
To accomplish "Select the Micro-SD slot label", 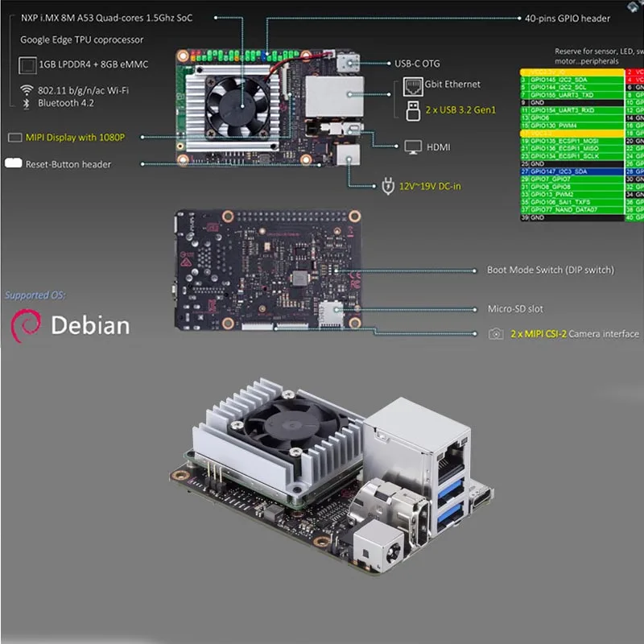I will click(x=515, y=309).
